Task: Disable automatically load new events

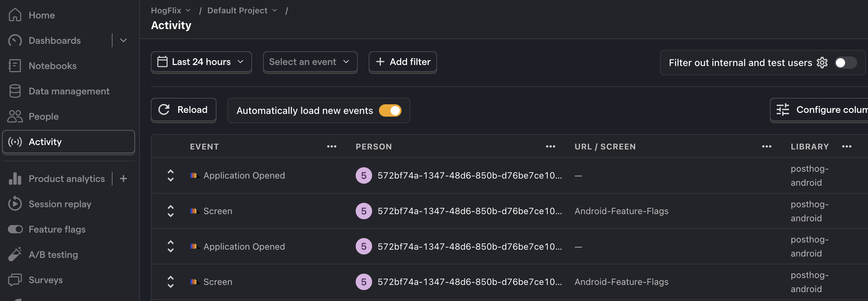Action: click(390, 110)
